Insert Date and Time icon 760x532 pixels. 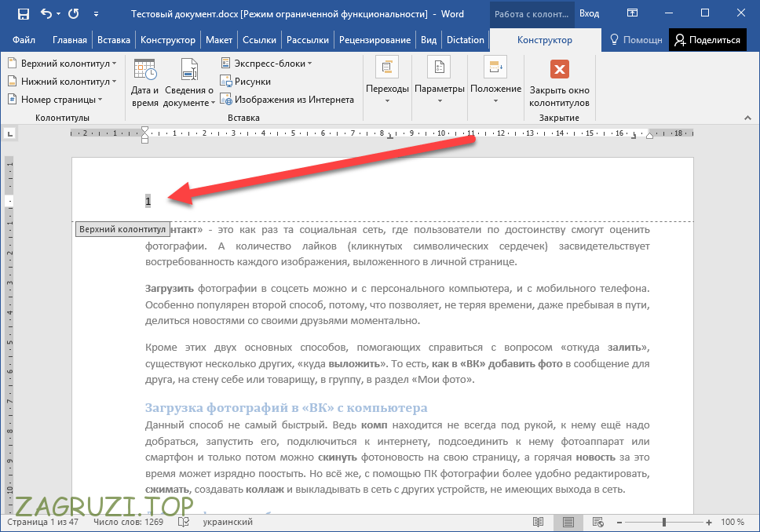(144, 82)
